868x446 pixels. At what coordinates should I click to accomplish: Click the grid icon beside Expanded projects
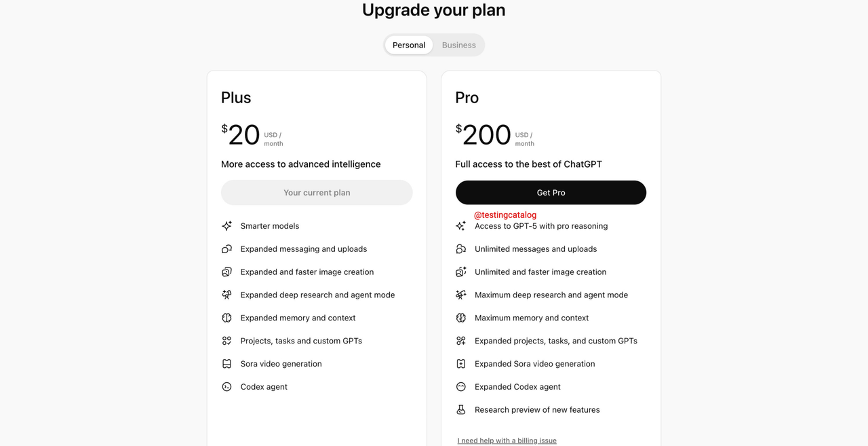click(x=461, y=341)
